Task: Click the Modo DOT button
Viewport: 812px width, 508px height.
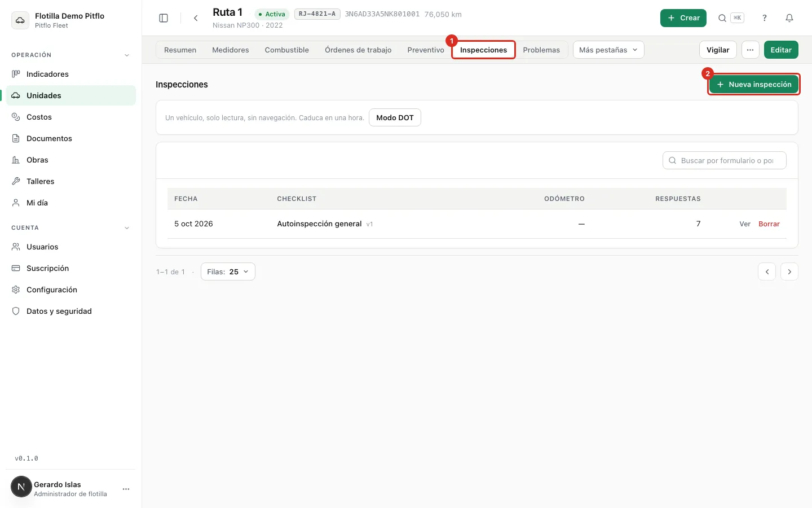Action: coord(395,117)
